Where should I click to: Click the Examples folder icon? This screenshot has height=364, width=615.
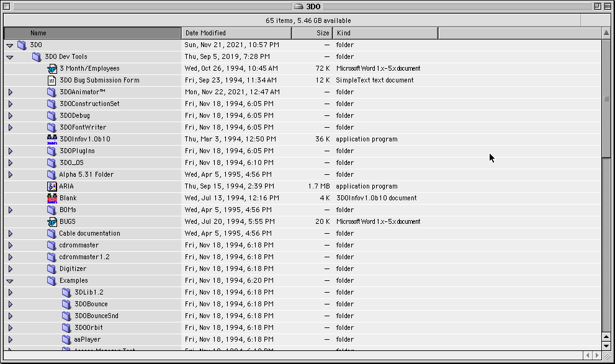[52, 280]
